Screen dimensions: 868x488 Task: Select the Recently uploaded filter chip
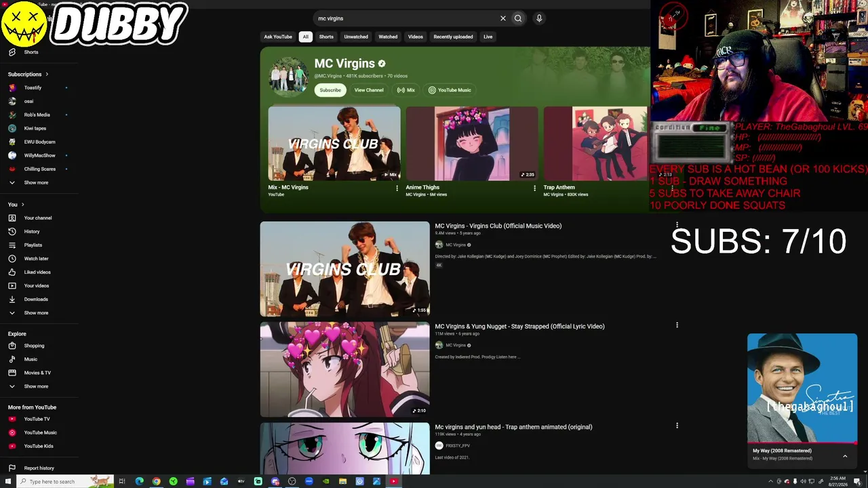point(453,37)
